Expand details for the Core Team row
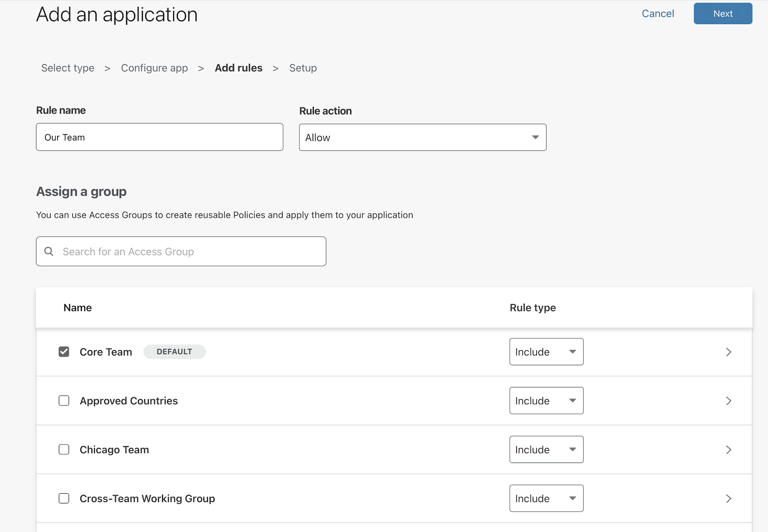Image resolution: width=768 pixels, height=532 pixels. [x=728, y=352]
